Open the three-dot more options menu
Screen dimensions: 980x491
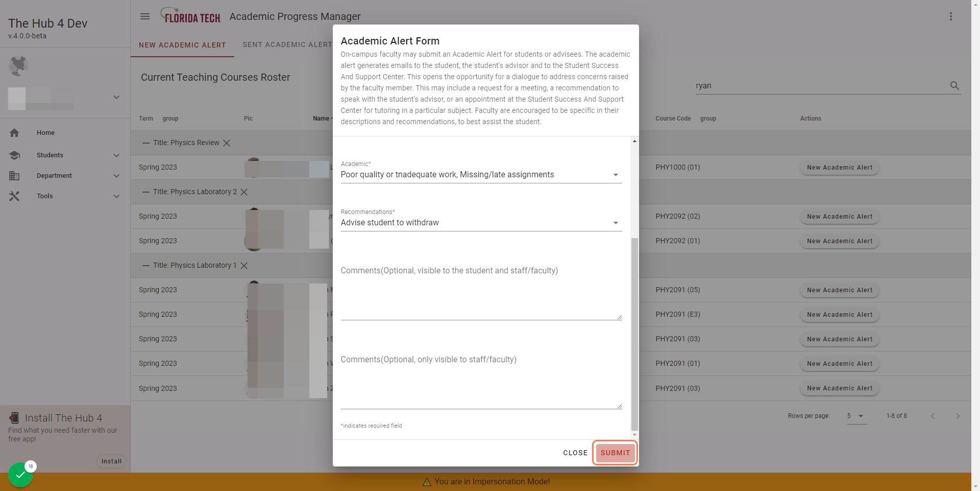(951, 16)
